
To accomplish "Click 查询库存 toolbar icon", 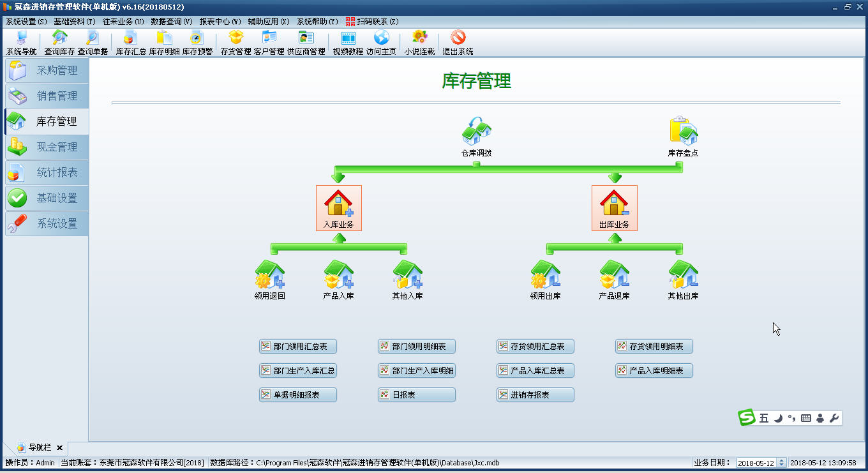I will (x=59, y=43).
